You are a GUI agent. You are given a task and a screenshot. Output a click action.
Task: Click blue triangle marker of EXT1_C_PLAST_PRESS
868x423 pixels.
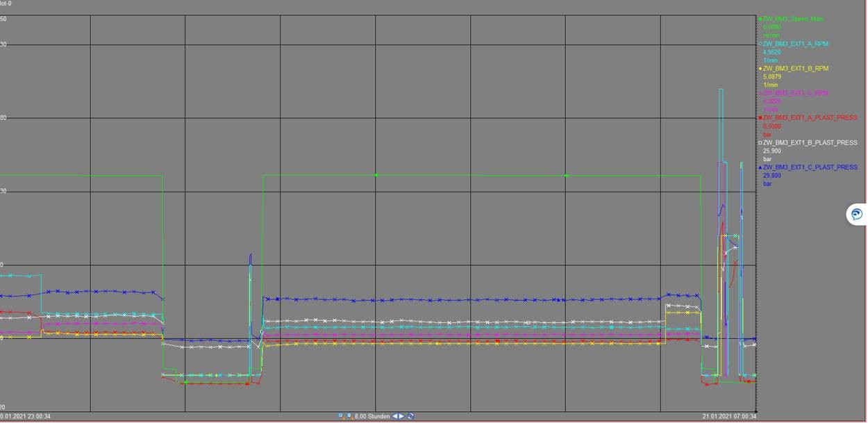pyautogui.click(x=760, y=167)
